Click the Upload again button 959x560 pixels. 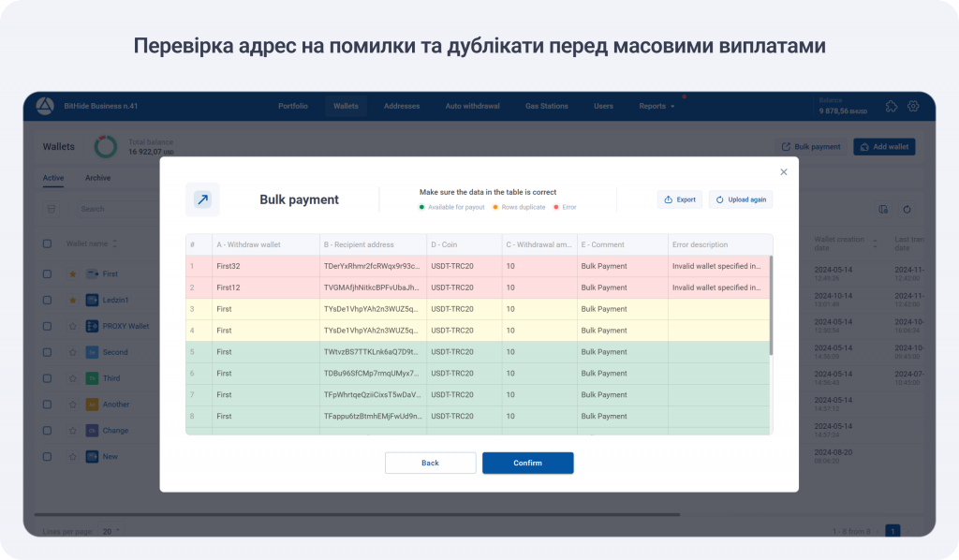741,199
